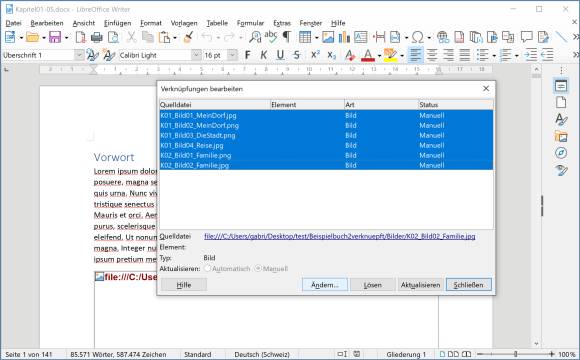Toggle Italic (K) formatting
The width and height of the screenshot is (580, 360).
tap(263, 55)
